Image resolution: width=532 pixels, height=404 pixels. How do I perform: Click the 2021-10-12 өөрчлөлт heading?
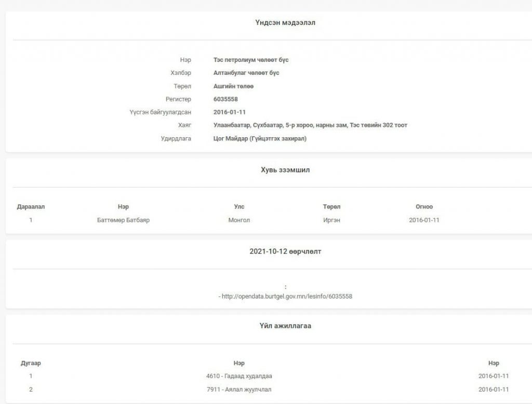285,252
